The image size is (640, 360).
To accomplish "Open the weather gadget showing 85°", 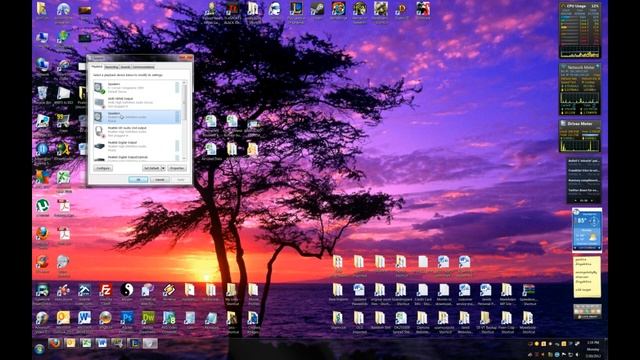I will click(x=587, y=230).
